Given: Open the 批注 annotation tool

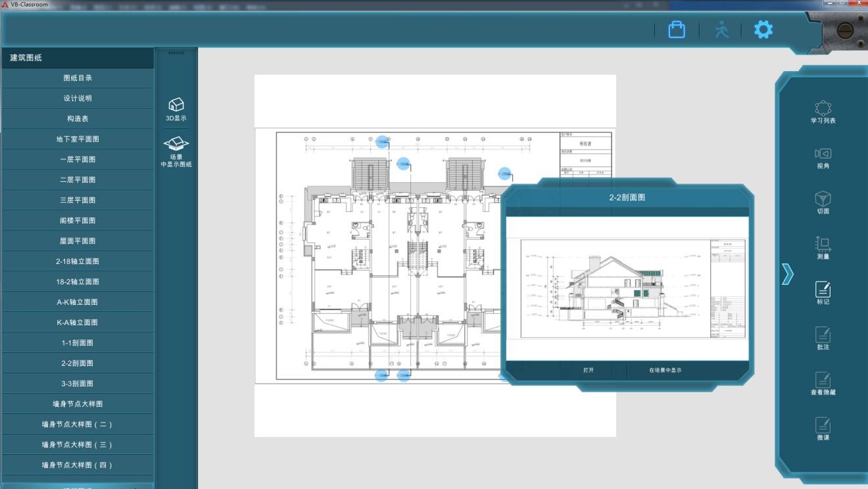Looking at the screenshot, I should point(823,334).
